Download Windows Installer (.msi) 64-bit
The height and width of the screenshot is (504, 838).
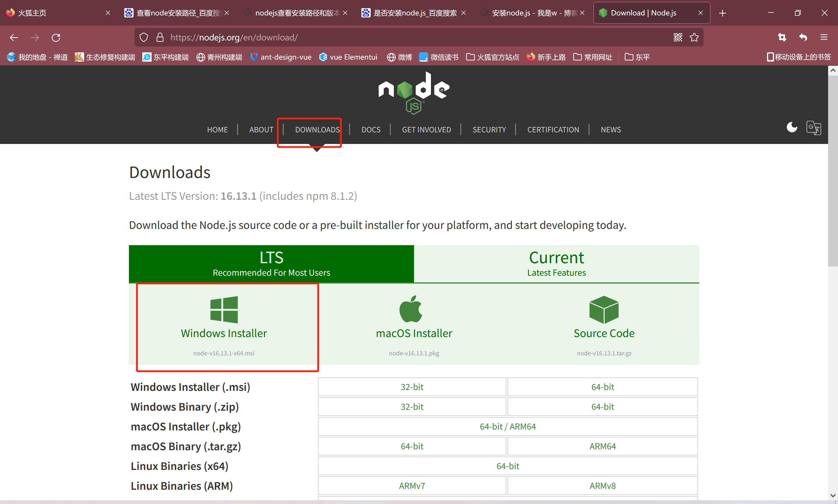pos(602,387)
